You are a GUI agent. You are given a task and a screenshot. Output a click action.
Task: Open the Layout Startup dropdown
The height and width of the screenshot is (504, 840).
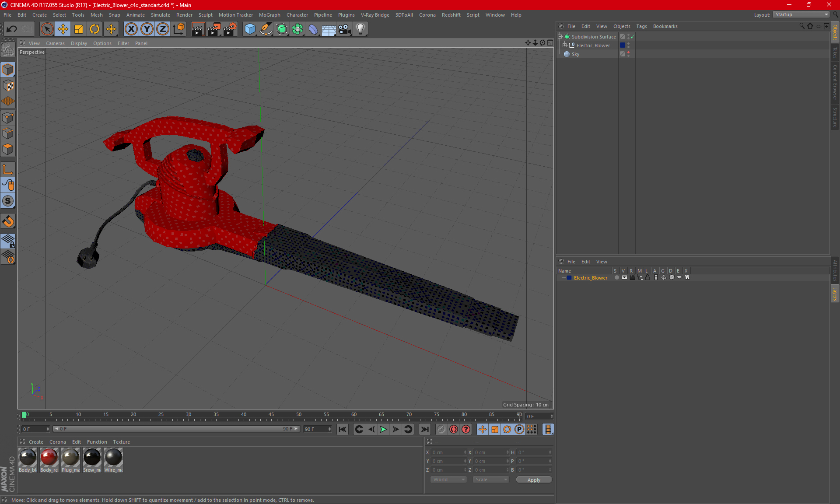pyautogui.click(x=801, y=14)
